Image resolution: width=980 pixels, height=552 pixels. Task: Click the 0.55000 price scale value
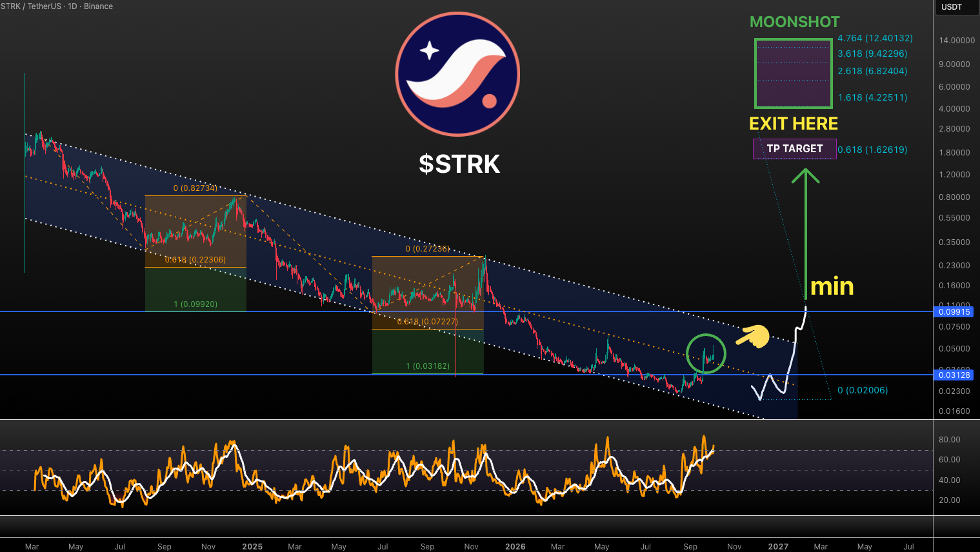[954, 218]
